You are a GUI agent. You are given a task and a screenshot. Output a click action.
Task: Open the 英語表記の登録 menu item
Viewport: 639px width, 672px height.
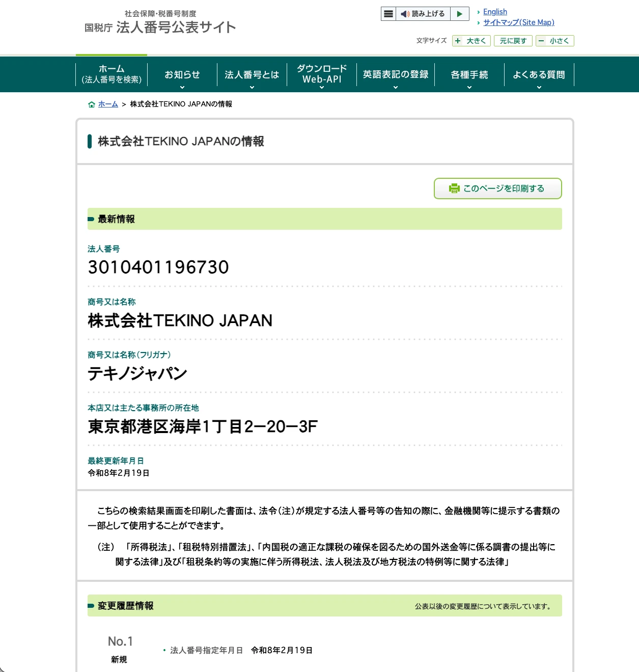coord(395,74)
